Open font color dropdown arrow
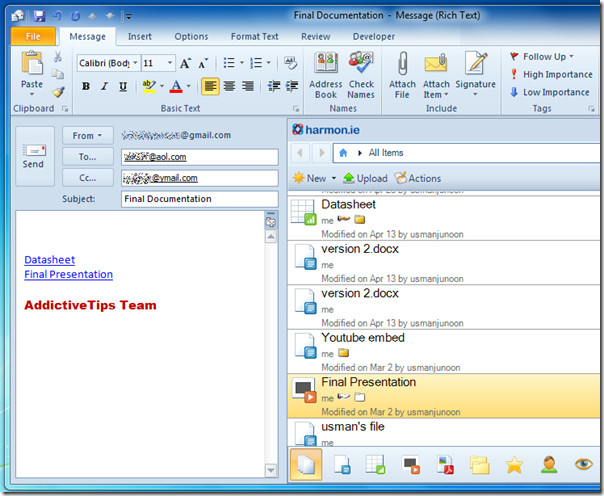604x496 pixels. 188,86
